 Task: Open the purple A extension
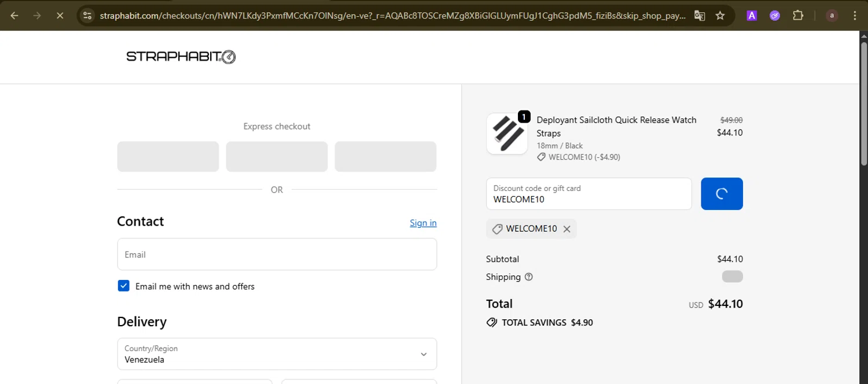tap(752, 16)
